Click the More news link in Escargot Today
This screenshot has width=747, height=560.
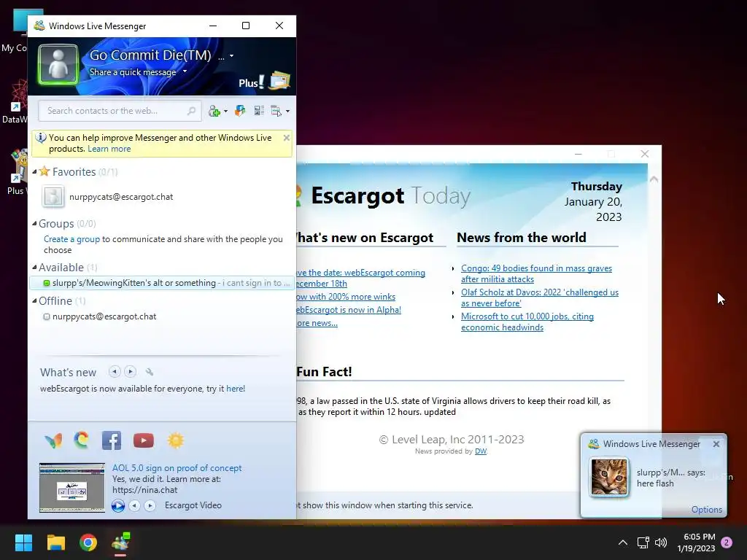coord(317,323)
